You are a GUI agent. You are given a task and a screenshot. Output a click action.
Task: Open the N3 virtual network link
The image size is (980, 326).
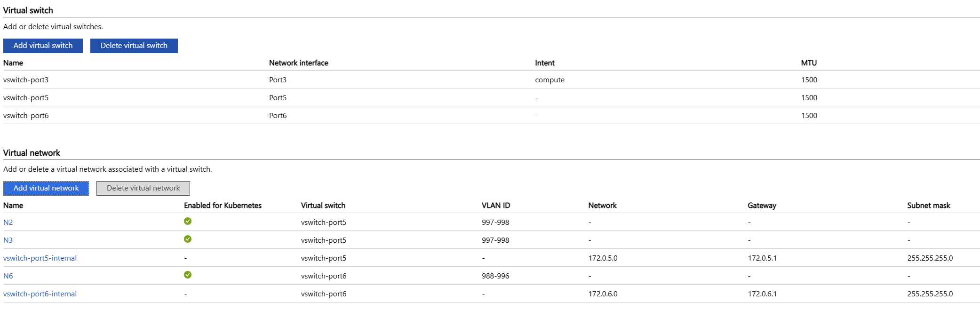click(x=8, y=240)
